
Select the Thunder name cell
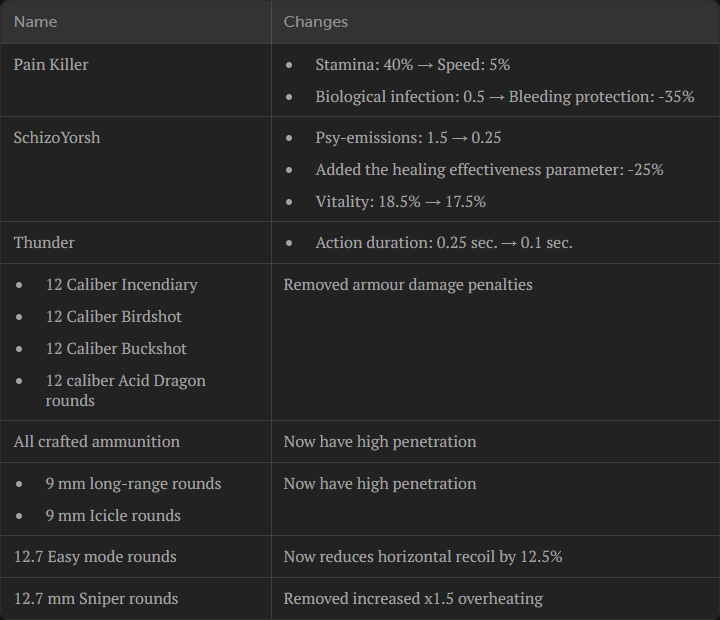pyautogui.click(x=44, y=242)
